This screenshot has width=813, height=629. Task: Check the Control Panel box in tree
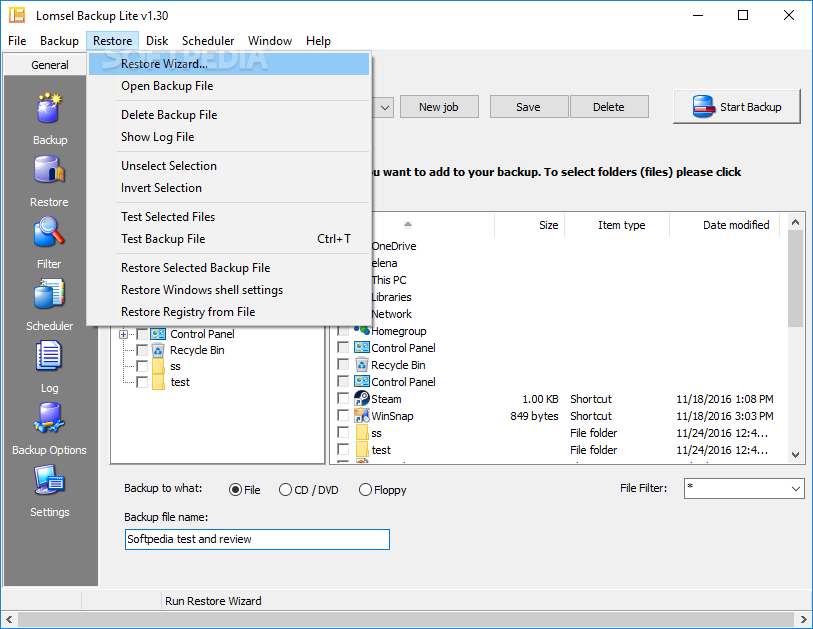142,334
